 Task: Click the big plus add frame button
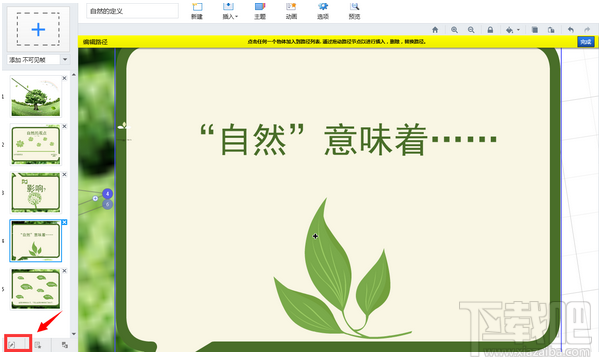click(x=38, y=29)
